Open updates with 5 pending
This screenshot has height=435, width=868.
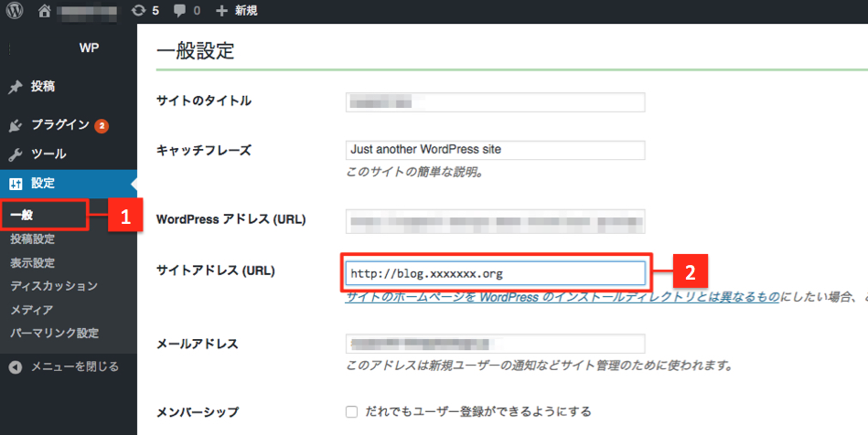pyautogui.click(x=145, y=11)
